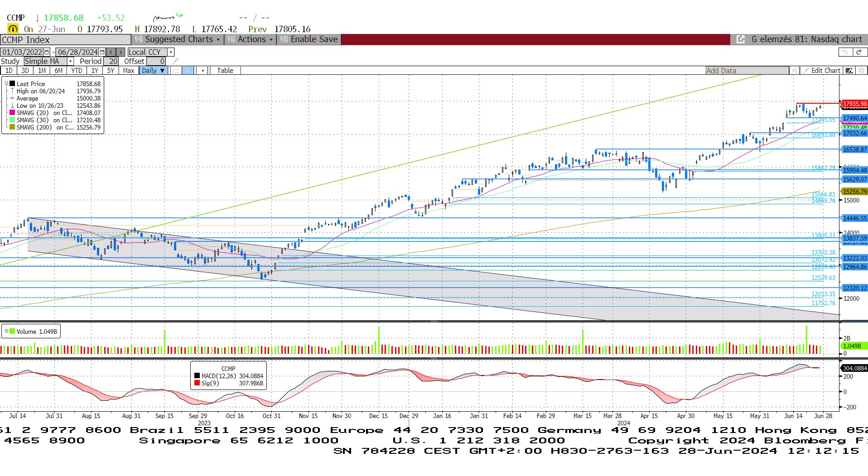
Task: Open the end date calendar picker
Action: (102, 52)
